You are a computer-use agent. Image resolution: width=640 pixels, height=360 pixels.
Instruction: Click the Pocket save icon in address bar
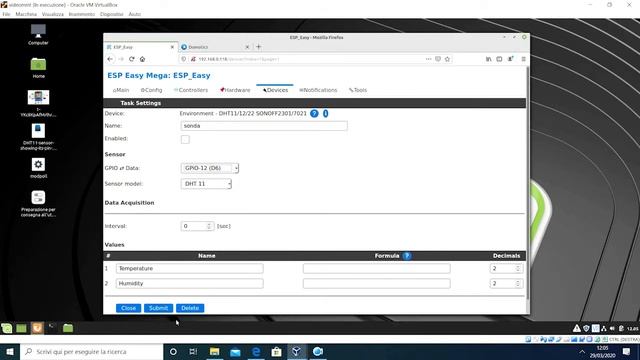[x=438, y=59]
